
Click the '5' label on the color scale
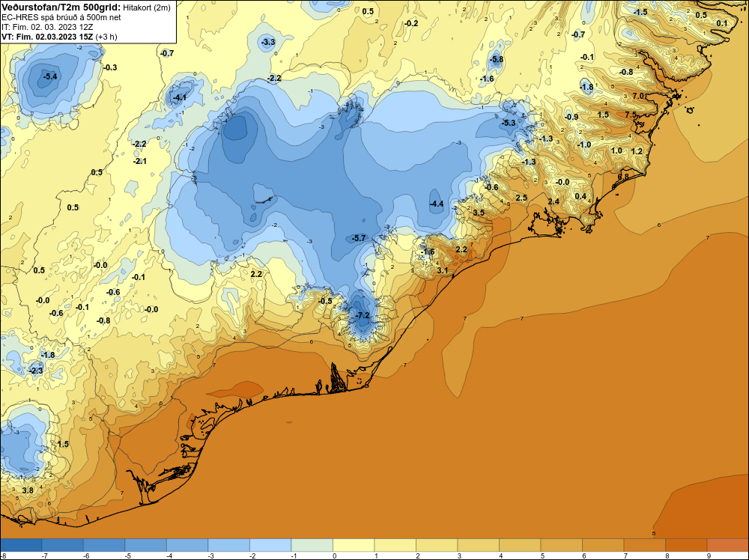coord(542,556)
